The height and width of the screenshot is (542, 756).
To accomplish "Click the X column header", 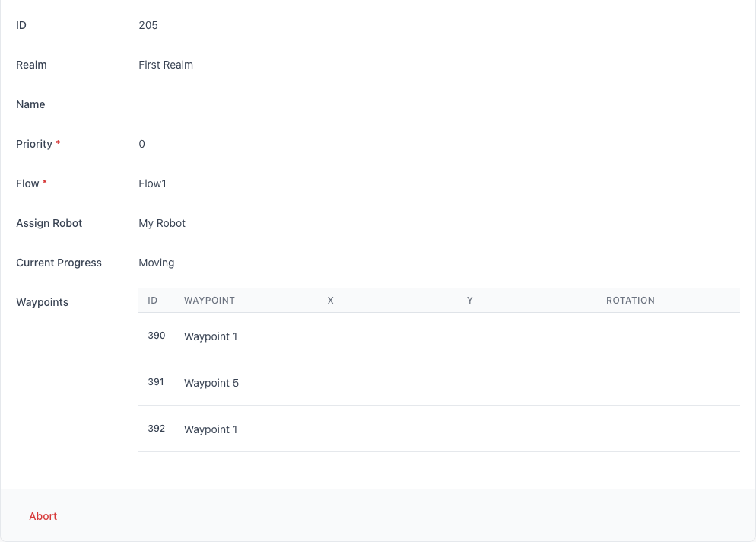I will coord(330,300).
